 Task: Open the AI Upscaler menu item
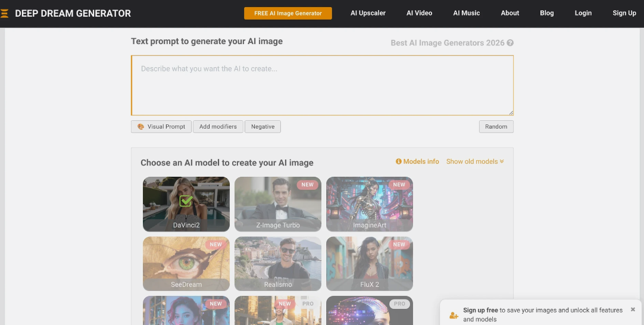click(368, 13)
